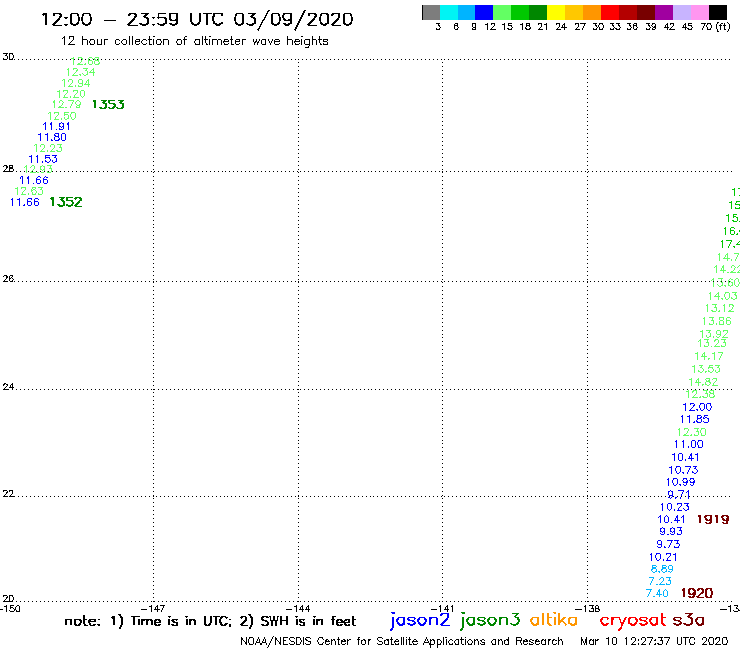Click the 10.73 wave height reading
Image resolution: width=740 pixels, height=650 pixels.
[683, 470]
